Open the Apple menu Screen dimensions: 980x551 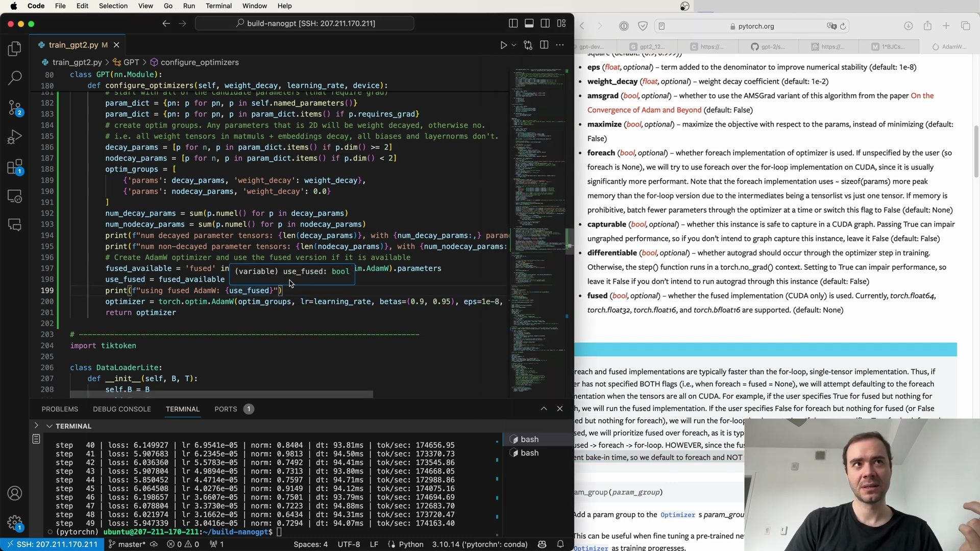tap(14, 6)
